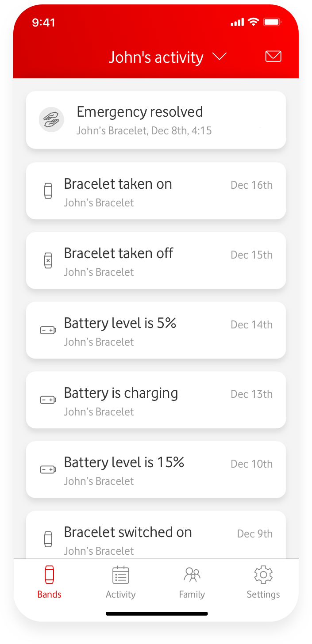Tap the Battery level 5% battery icon

coord(48,330)
